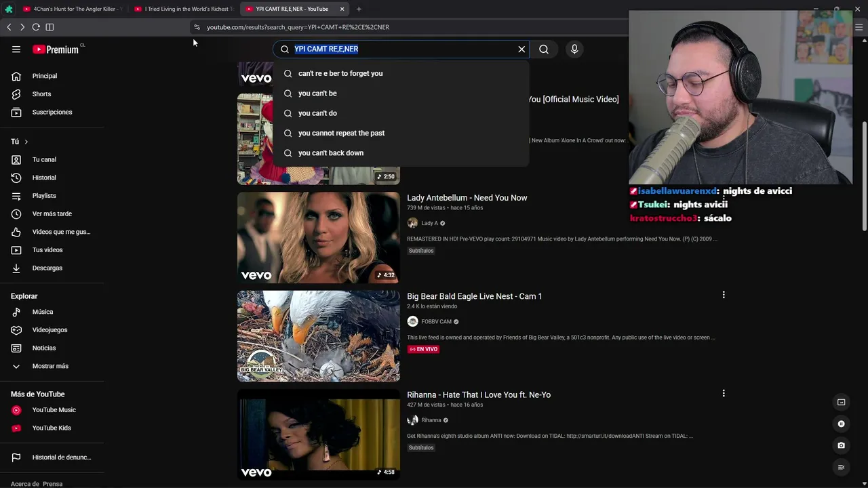This screenshot has height=488, width=868.
Task: Click the title "Lady Antebellum - Need You Now"
Action: pos(467,198)
